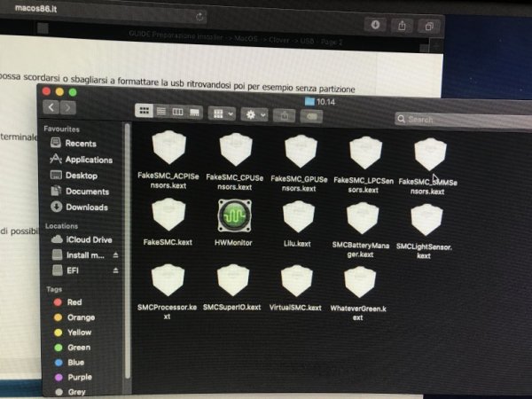This screenshot has width=532, height=399.
Task: Focus the Finder Search field
Action: [x=463, y=121]
